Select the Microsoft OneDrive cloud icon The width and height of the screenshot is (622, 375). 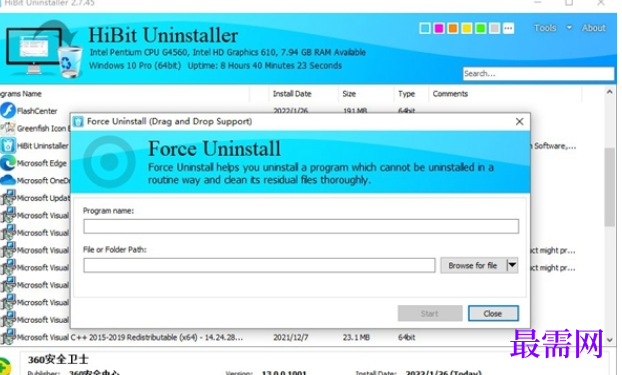[8, 180]
